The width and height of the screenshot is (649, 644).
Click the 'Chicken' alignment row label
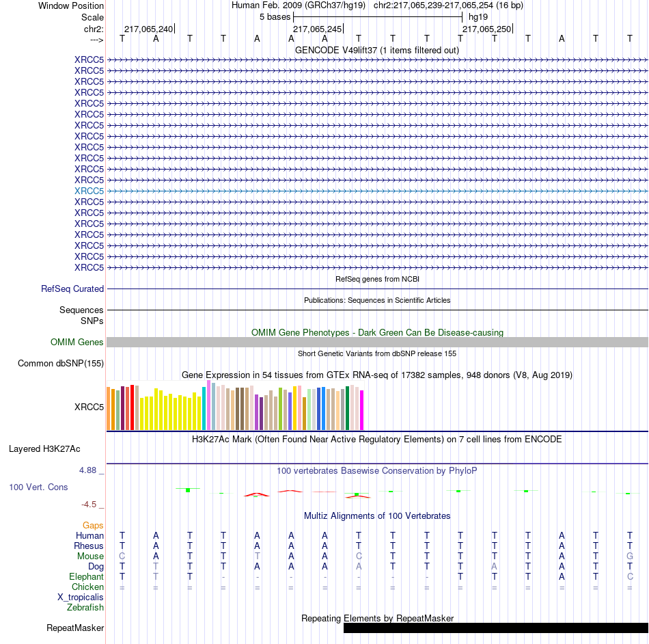[x=87, y=587]
